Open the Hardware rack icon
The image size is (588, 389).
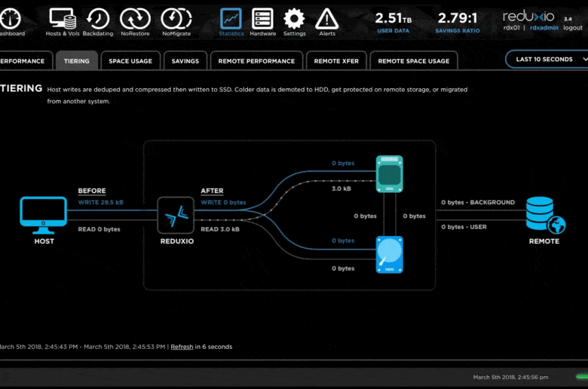click(x=262, y=18)
